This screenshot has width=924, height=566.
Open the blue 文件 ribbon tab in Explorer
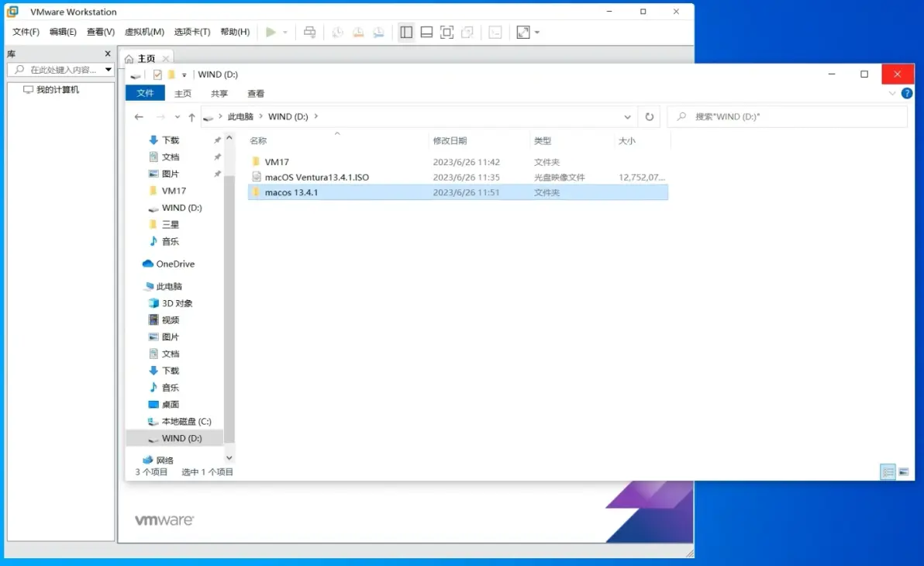click(x=145, y=93)
